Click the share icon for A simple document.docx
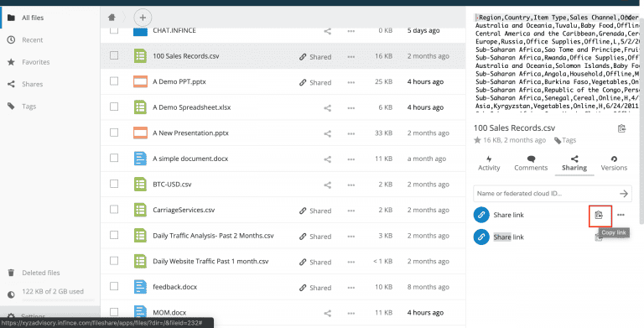644x328 pixels. pyautogui.click(x=327, y=159)
